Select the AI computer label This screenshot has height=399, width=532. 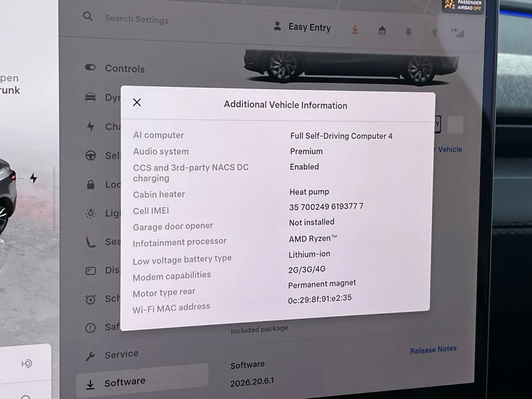pos(158,135)
